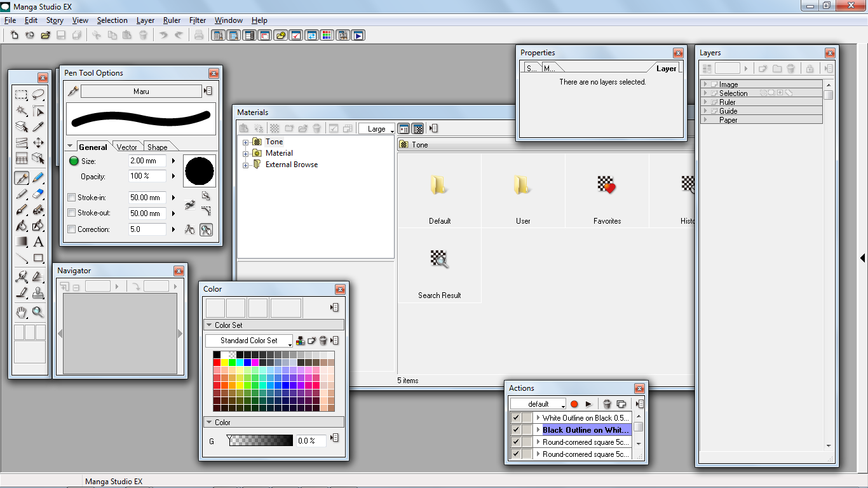Choose the Zoom magnifier tool
868x488 pixels.
click(x=38, y=312)
